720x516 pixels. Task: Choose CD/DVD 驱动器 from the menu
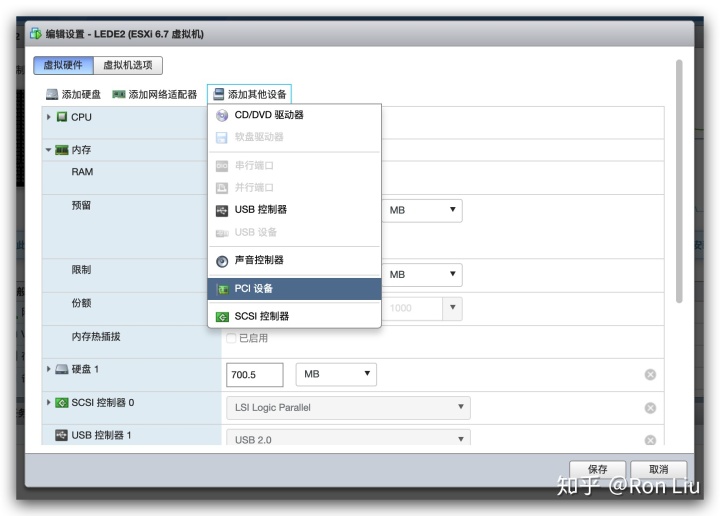tap(294, 115)
